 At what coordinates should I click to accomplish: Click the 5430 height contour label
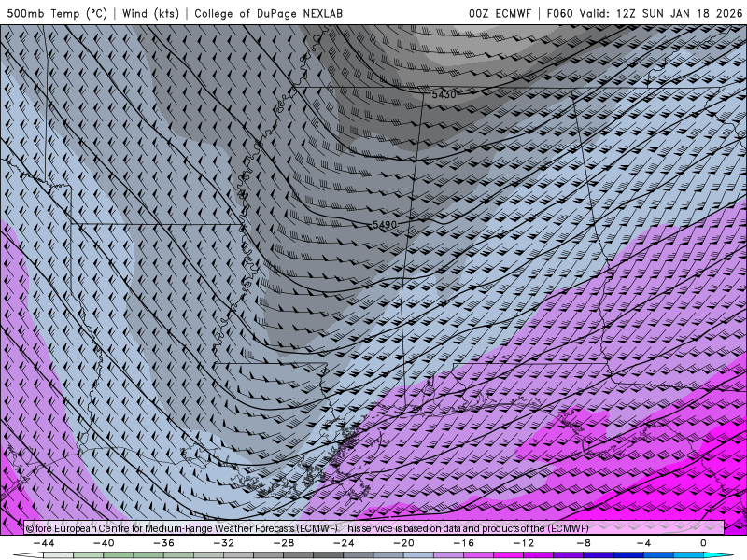[x=444, y=95]
